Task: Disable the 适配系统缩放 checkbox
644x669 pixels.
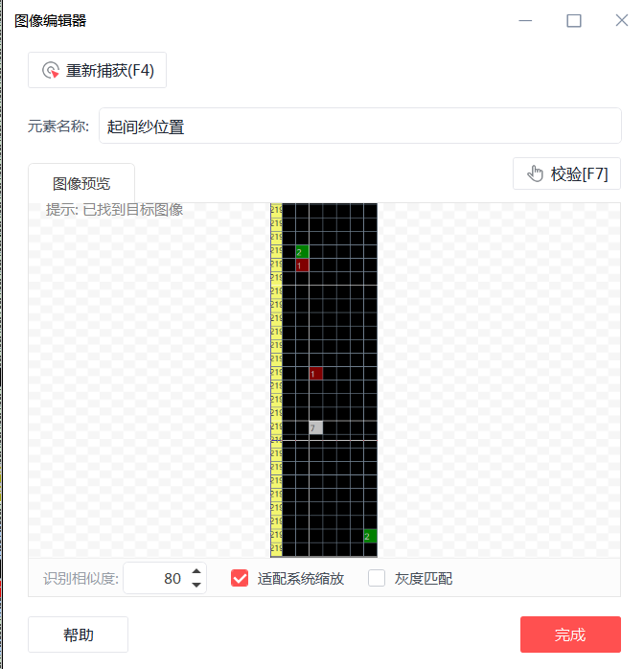Action: (240, 579)
